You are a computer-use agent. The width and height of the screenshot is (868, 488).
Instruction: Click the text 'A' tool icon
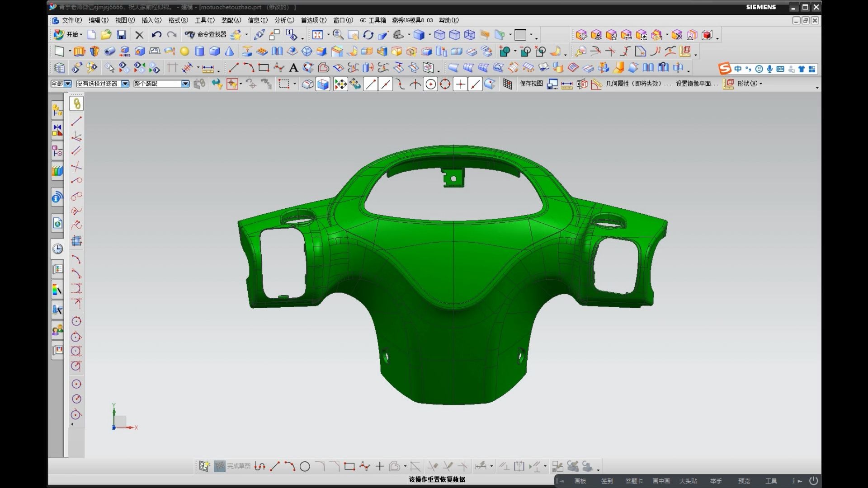pyautogui.click(x=293, y=68)
